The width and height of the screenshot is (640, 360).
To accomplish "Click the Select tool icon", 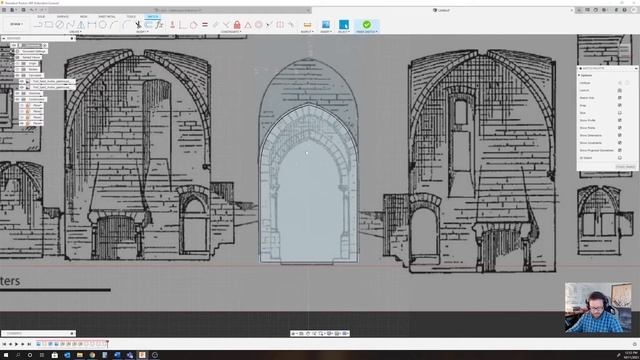I will pos(344,25).
